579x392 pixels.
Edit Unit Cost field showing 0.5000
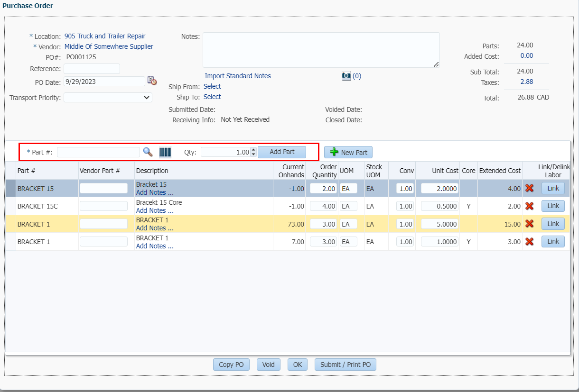coord(439,206)
